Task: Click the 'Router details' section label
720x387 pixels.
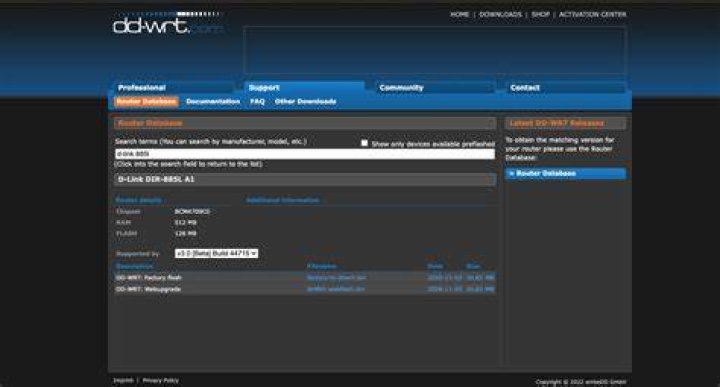Action: (139, 200)
